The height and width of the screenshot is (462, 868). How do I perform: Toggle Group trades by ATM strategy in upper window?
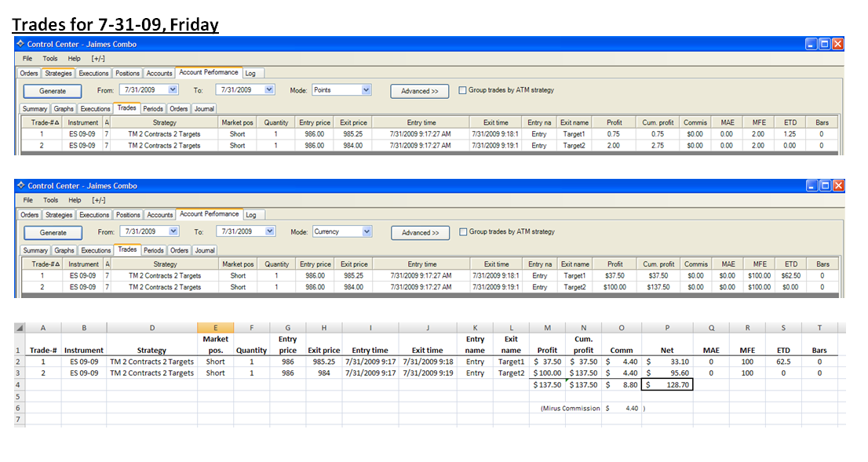click(x=462, y=90)
